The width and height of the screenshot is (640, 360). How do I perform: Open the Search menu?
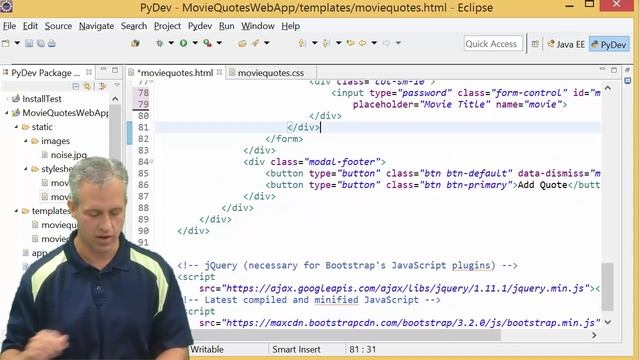pyautogui.click(x=133, y=26)
